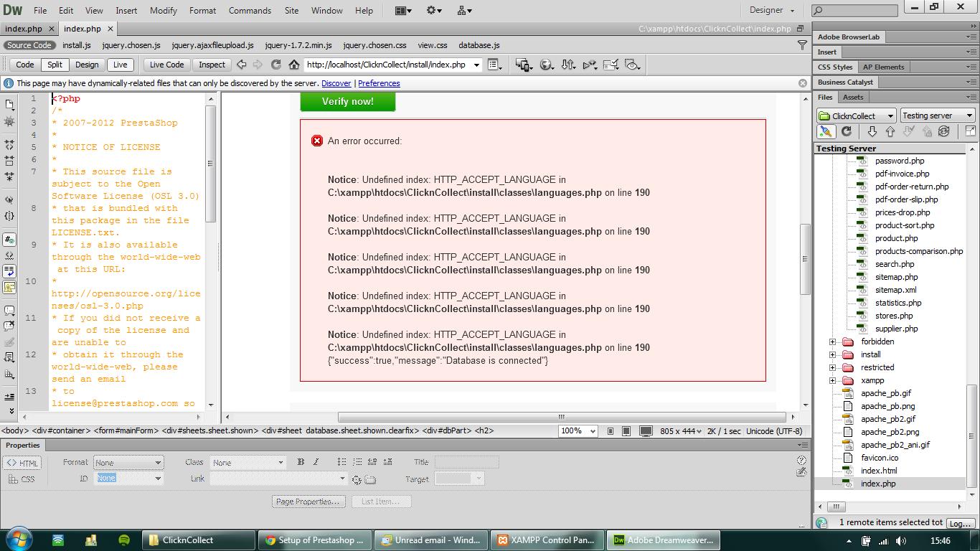Open the Visual Aids eye icon
This screenshot has height=551, width=980.
[x=633, y=65]
